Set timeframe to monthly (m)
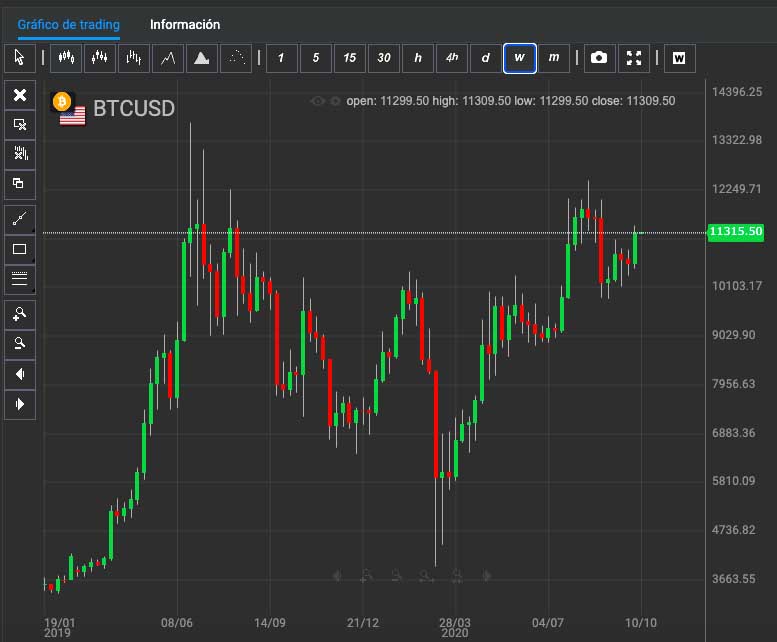Image resolution: width=777 pixels, height=642 pixels. (x=554, y=58)
